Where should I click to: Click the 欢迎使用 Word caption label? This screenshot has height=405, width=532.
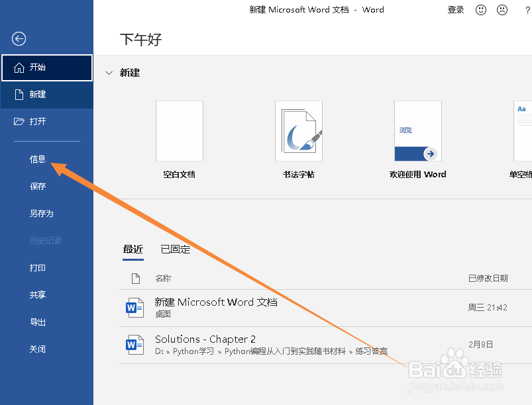pyautogui.click(x=418, y=175)
